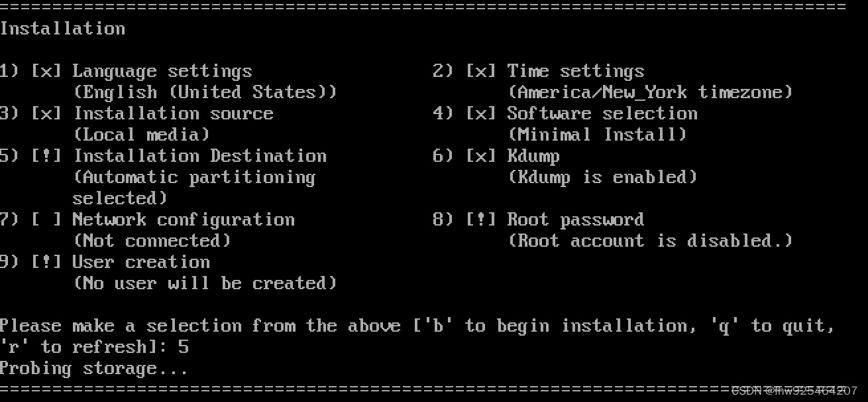The height and width of the screenshot is (402, 868).
Task: Open the Installation Destination option
Action: pyautogui.click(x=199, y=156)
